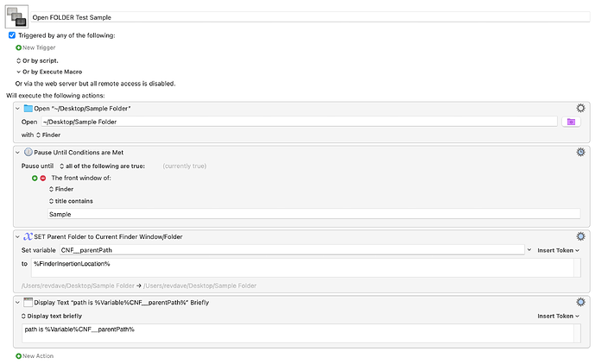Click the green New Trigger plus icon
The width and height of the screenshot is (595, 364).
tap(18, 47)
